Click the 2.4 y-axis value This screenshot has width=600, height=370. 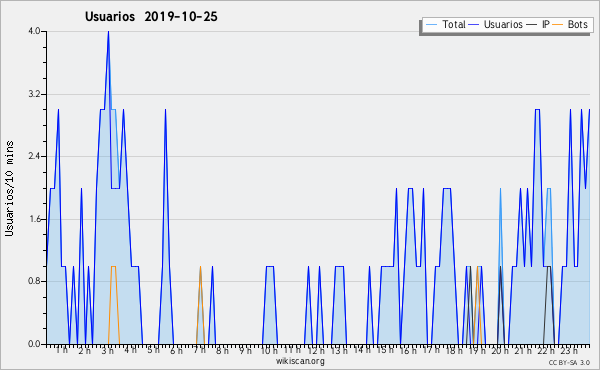tap(34, 156)
